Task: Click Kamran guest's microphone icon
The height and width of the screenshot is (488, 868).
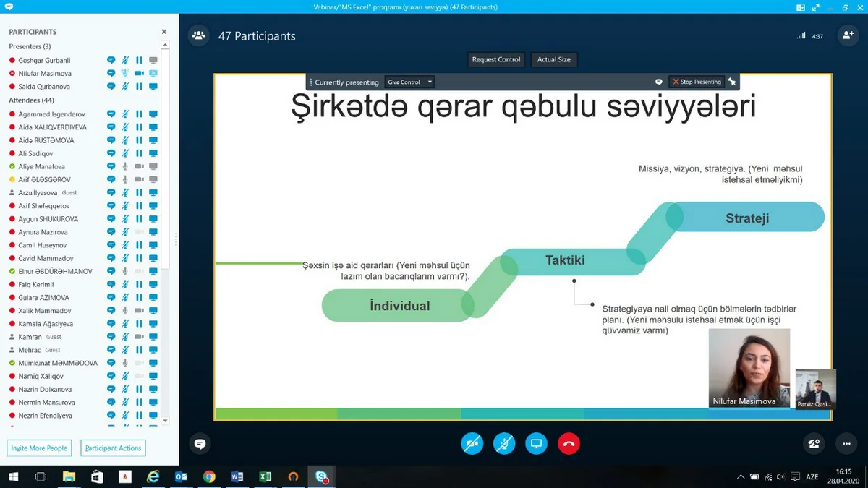Action: [x=125, y=337]
